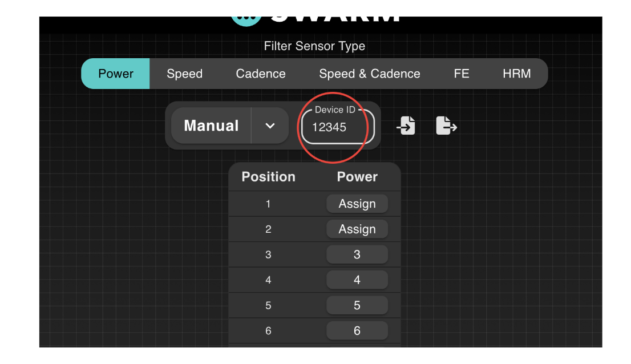The height and width of the screenshot is (364, 631).
Task: Choose the Speed & Cadence filter
Action: tap(369, 74)
